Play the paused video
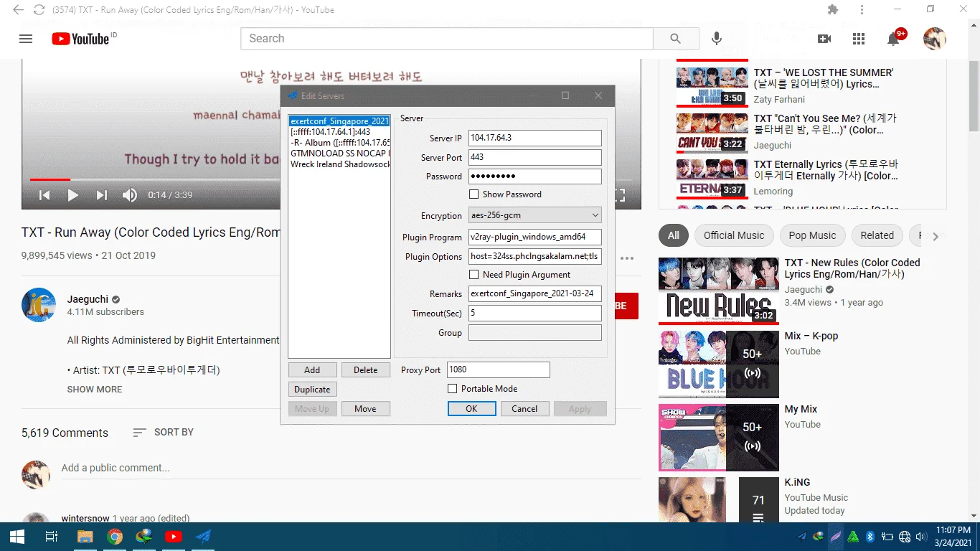The width and height of the screenshot is (980, 551). (x=72, y=195)
